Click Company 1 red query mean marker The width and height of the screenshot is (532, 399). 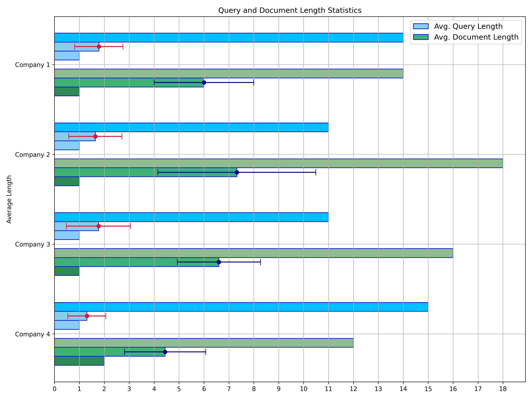(x=99, y=47)
